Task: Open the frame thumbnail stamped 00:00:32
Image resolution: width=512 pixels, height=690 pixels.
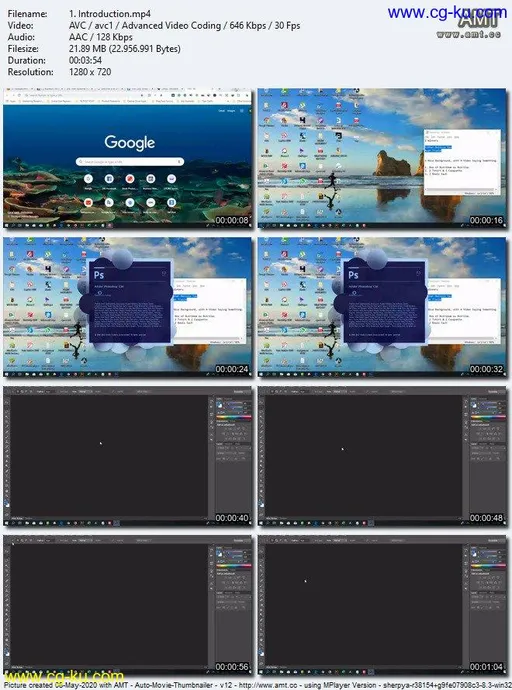Action: tap(382, 308)
